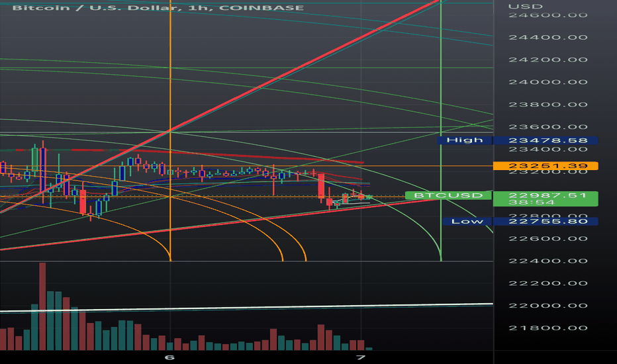617x364 pixels.
Task: Select the green BTCUSD symbol label
Action: pyautogui.click(x=448, y=195)
